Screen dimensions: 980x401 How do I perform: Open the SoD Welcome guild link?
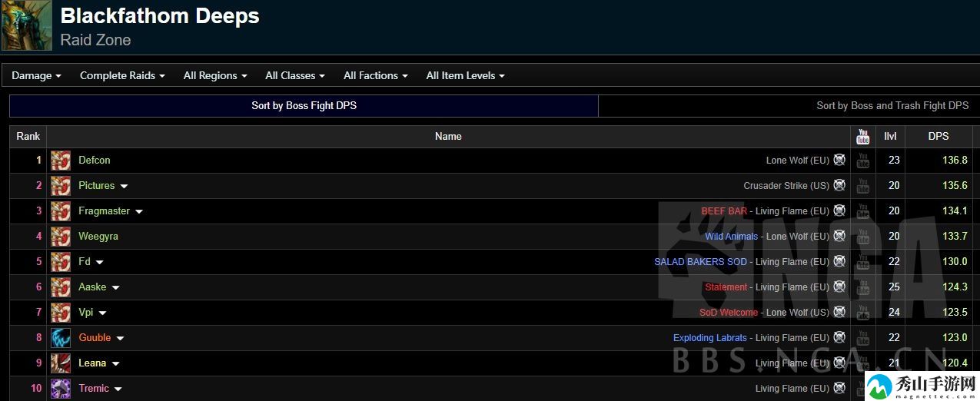pyautogui.click(x=729, y=313)
